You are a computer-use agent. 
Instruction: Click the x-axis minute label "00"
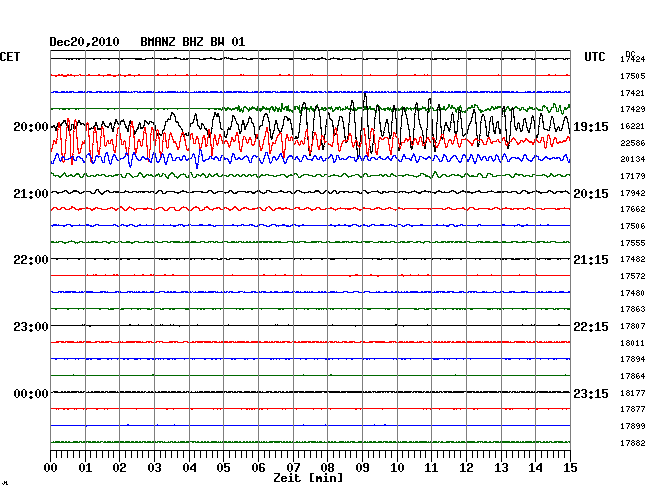click(x=51, y=468)
